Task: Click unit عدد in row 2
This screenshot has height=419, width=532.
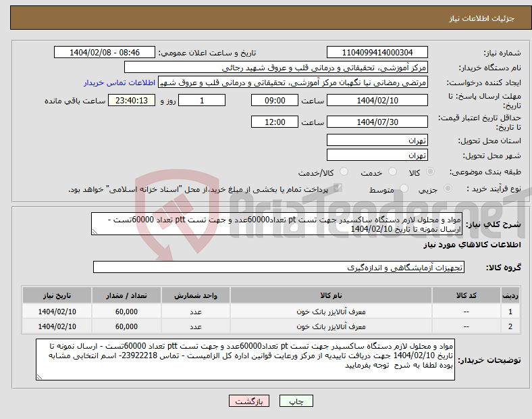Action: [196, 326]
